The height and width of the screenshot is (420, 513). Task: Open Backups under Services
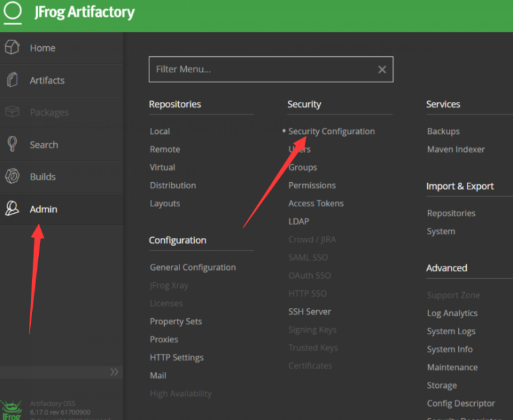click(x=443, y=131)
